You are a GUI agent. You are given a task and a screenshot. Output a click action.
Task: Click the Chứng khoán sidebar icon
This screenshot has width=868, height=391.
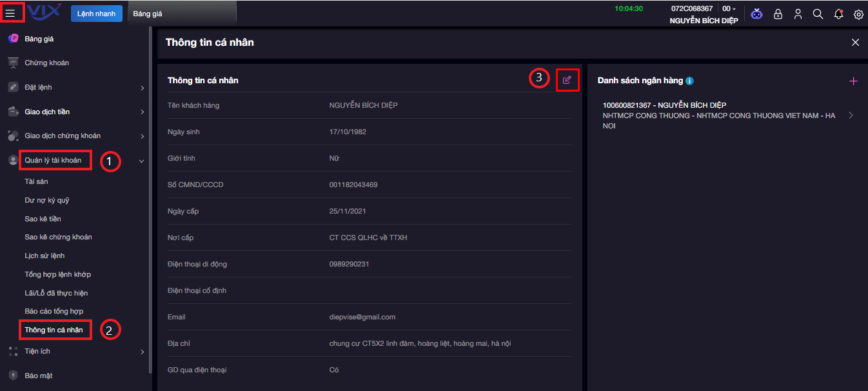tap(13, 63)
